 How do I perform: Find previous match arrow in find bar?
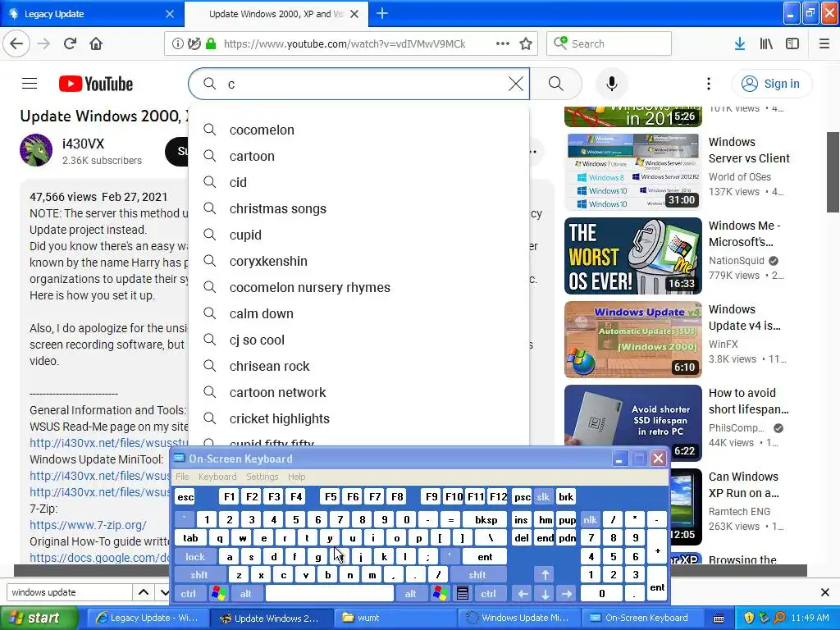click(x=144, y=592)
